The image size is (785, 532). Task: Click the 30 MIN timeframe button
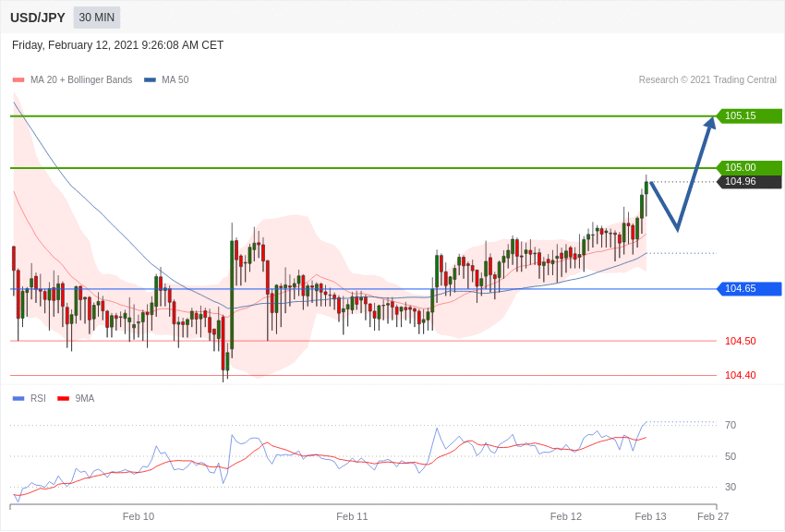click(x=97, y=18)
